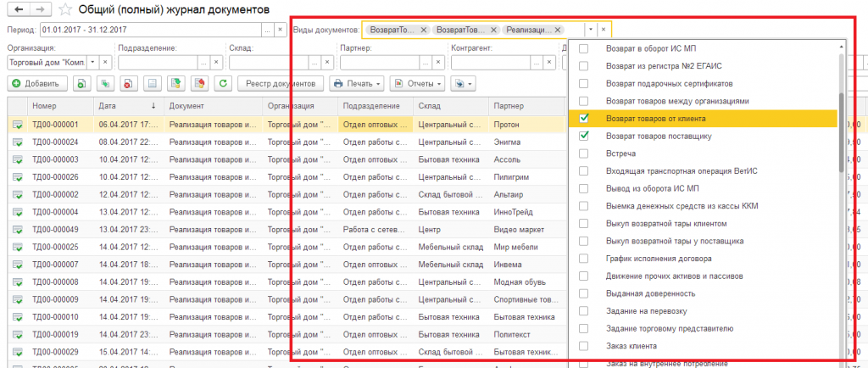Click the document types list scrollbar thumb
The width and height of the screenshot is (868, 368).
click(842, 131)
